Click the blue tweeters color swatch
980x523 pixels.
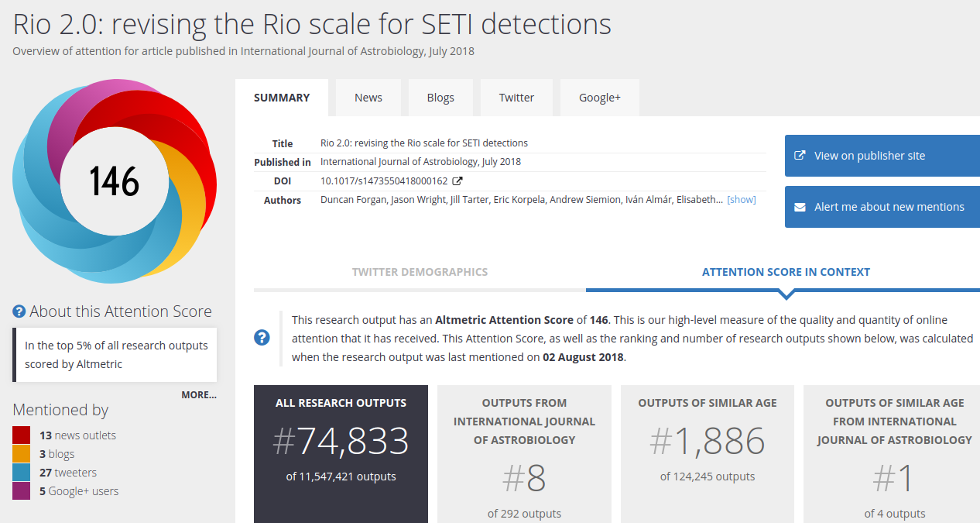(x=22, y=473)
